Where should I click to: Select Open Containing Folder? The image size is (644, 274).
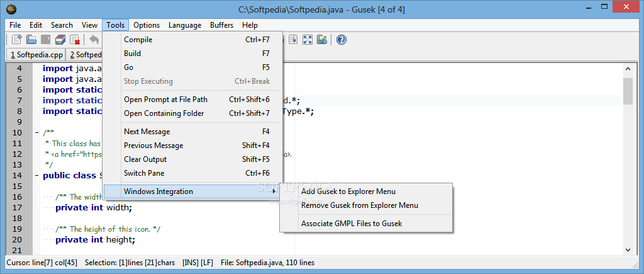(192, 113)
